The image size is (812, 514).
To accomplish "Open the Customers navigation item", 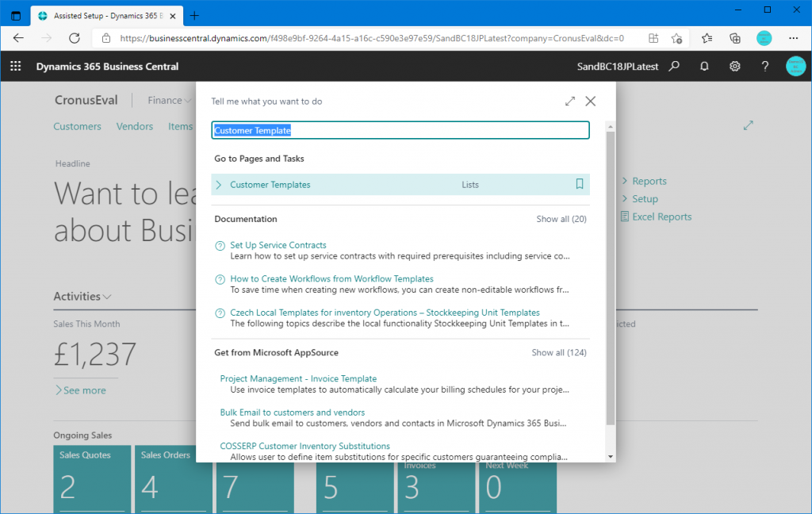I will (77, 126).
